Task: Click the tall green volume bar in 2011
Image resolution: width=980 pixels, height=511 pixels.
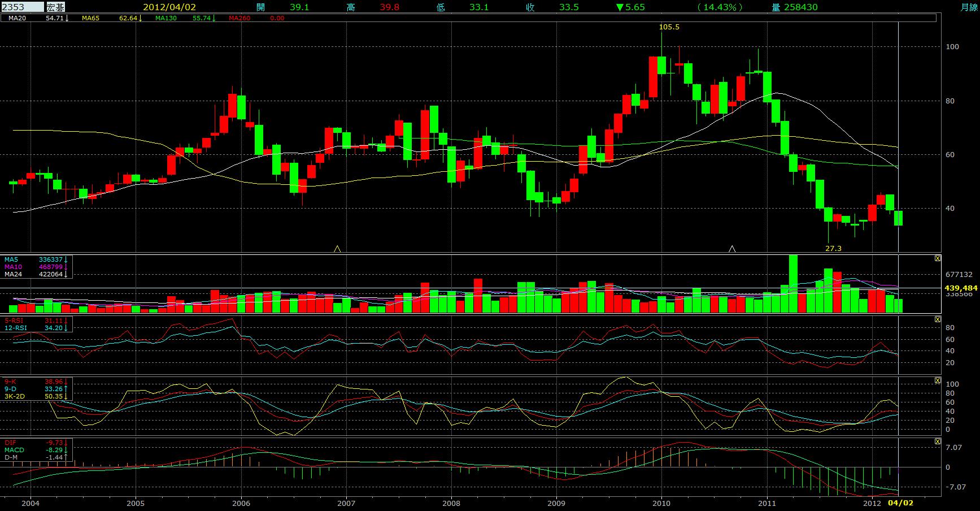Action: [793, 284]
